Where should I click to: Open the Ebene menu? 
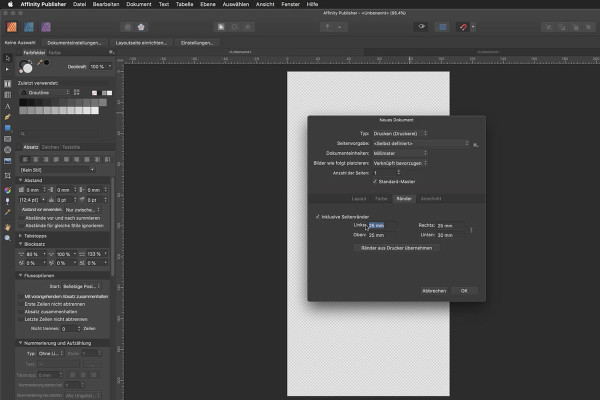pyautogui.click(x=208, y=4)
